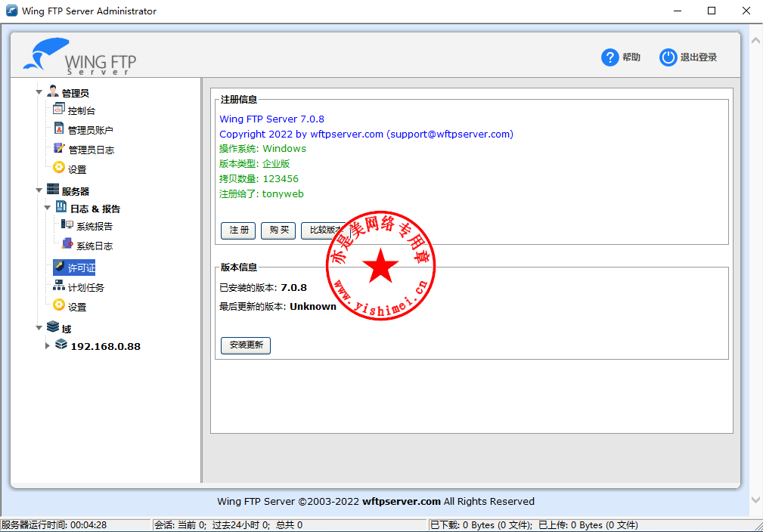
Task: Collapse the 服务器 tree node
Action: (39, 190)
